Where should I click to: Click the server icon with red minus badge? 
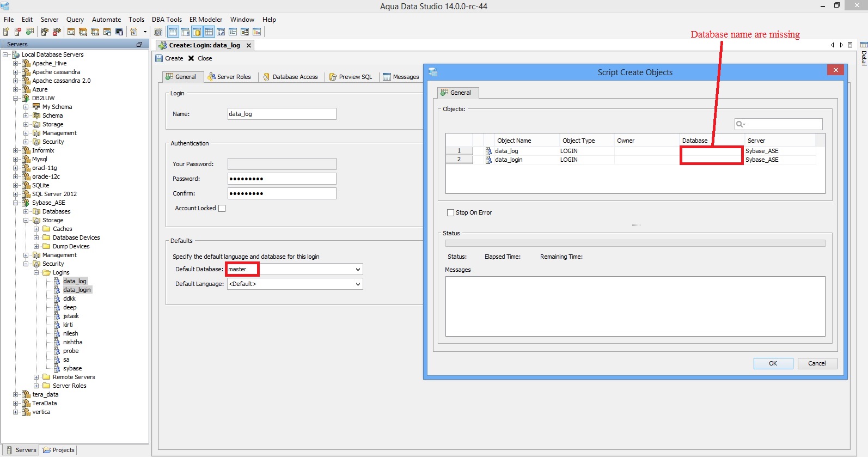click(18, 32)
